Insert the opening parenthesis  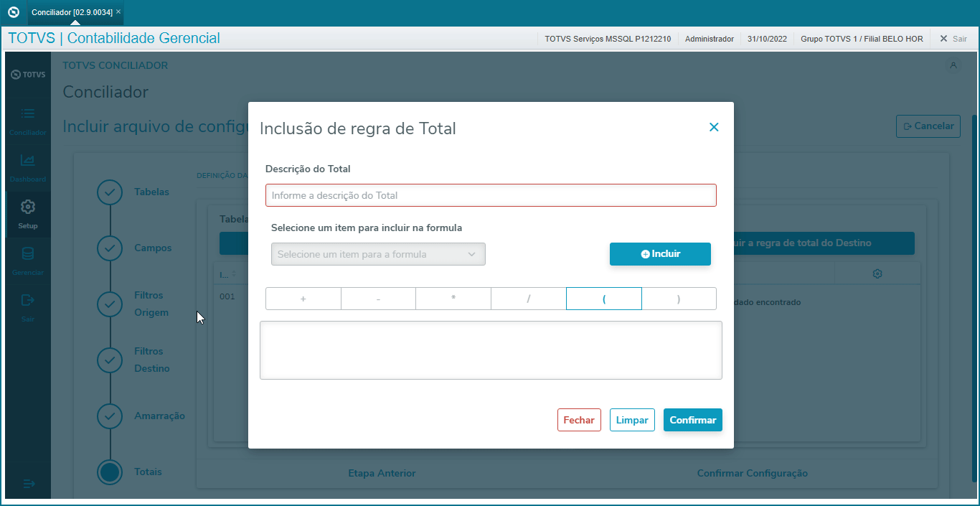[x=604, y=299]
